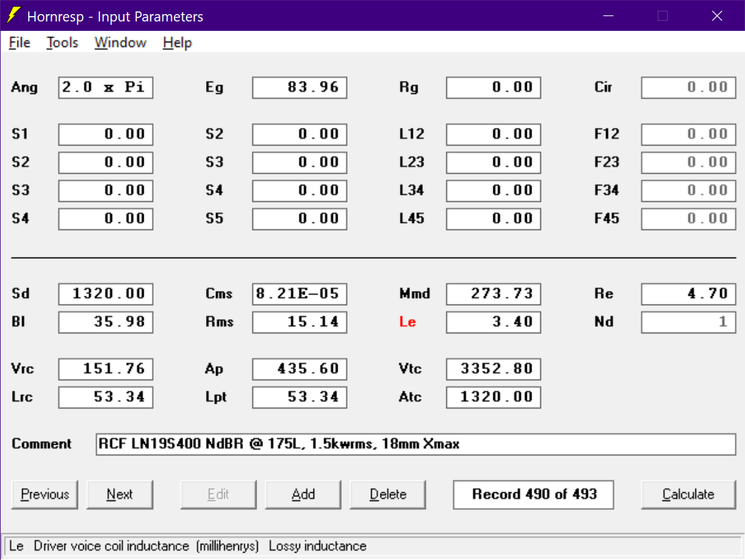The width and height of the screenshot is (745, 560).
Task: Click the L45 input field
Action: 494,219
